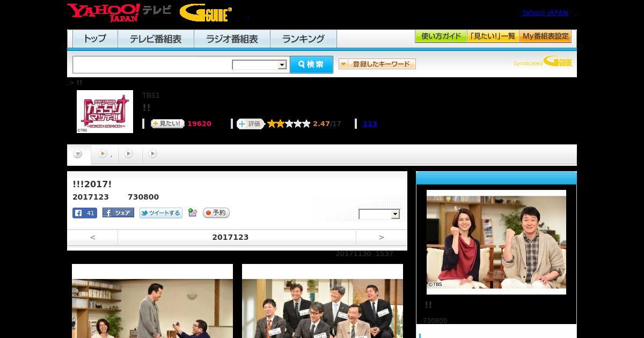Click the 予約 record reservation button
This screenshot has width=644, height=338.
pyautogui.click(x=216, y=213)
